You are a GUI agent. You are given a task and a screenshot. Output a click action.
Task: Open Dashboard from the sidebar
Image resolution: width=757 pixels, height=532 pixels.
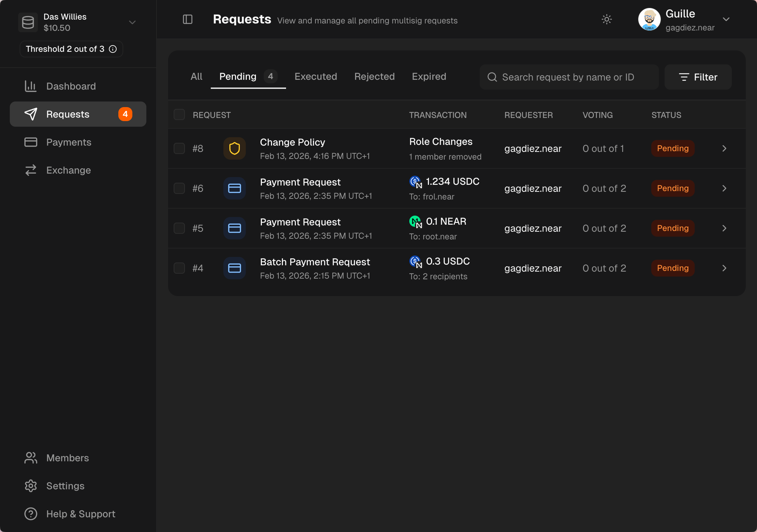[71, 86]
